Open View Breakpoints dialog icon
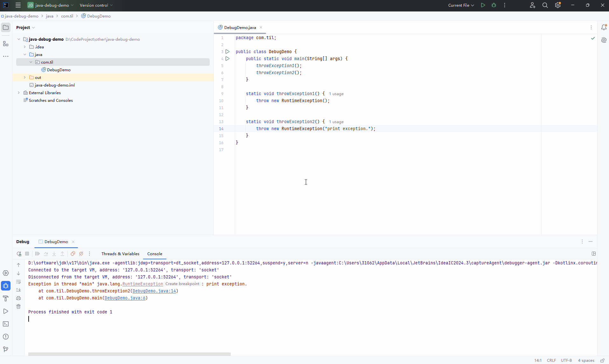The height and width of the screenshot is (364, 609). click(73, 254)
